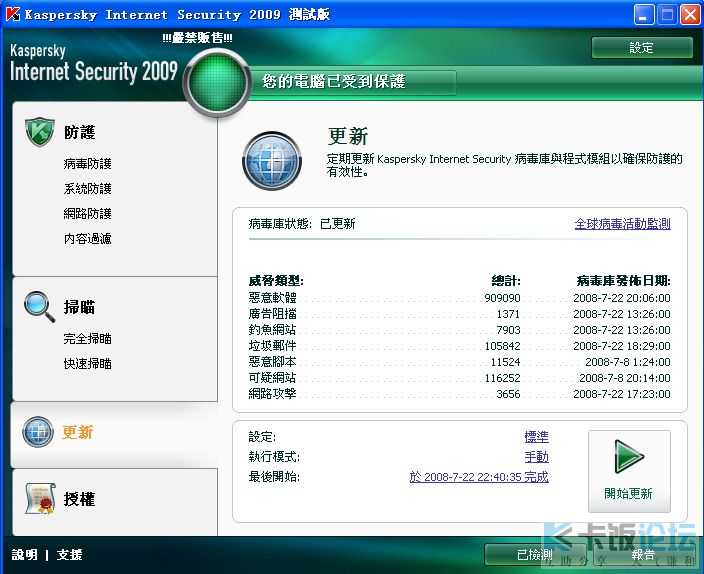The image size is (704, 574).
Task: Click the 病毒庫狀態 status label
Action: coord(280,224)
